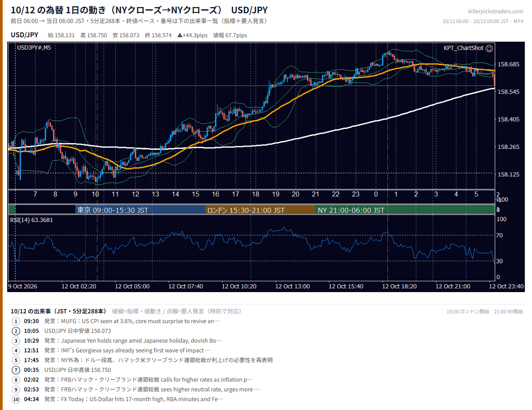Click the 158.265 price axis label
The height and width of the screenshot is (410, 532).
(x=509, y=147)
